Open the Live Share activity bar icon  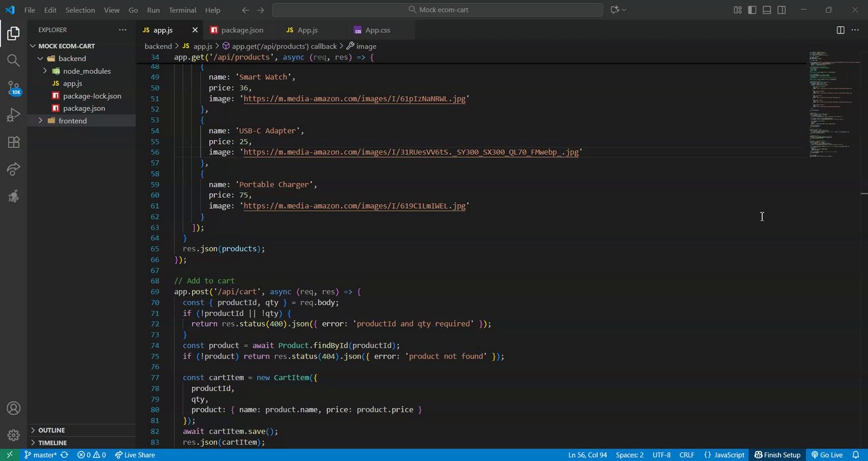click(13, 169)
